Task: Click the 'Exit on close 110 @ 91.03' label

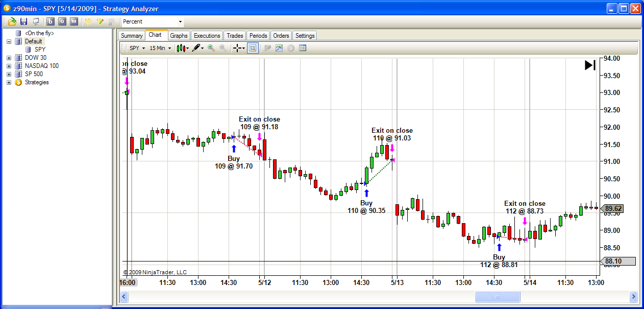Action: click(392, 134)
